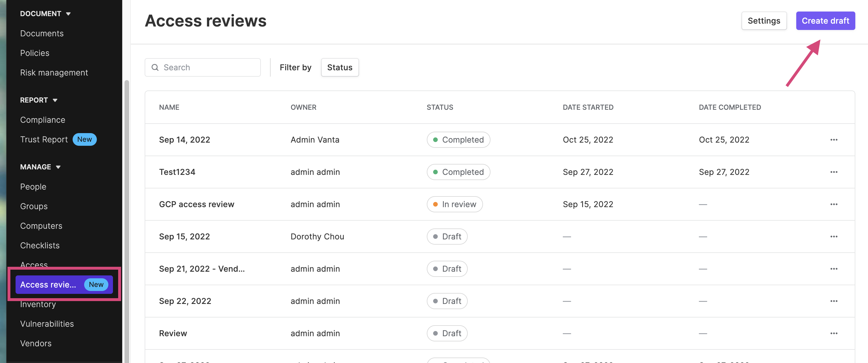Open Sep 22, 2022 draft review
The height and width of the screenshot is (363, 868).
tap(185, 301)
